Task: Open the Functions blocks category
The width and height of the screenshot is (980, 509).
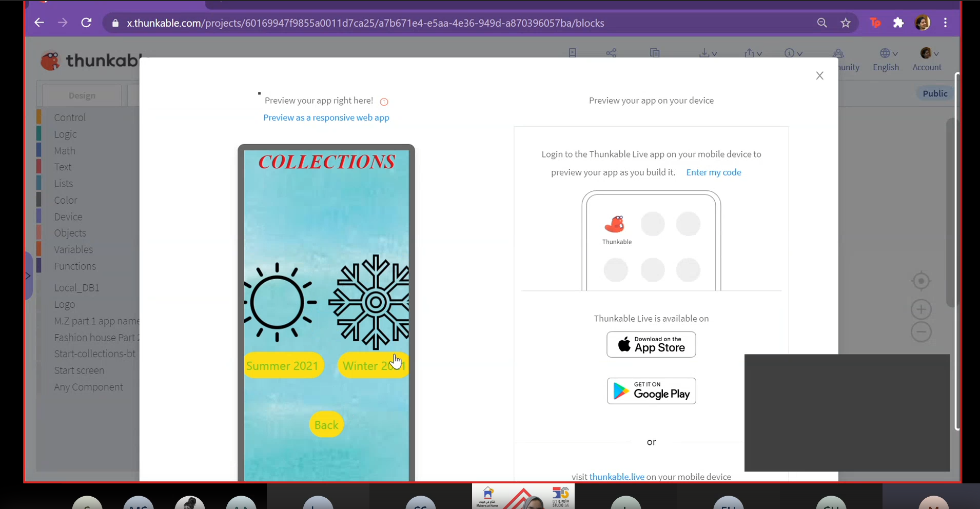Action: tap(75, 266)
